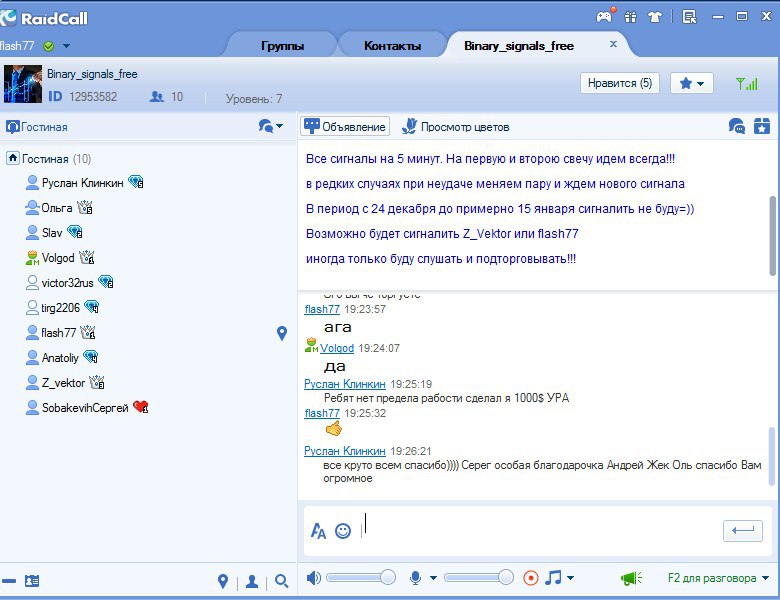Toggle the red record button
780x600 pixels.
coord(531,578)
